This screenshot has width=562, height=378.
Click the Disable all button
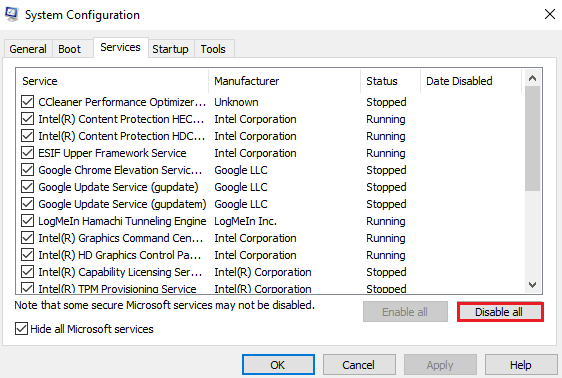tap(500, 312)
